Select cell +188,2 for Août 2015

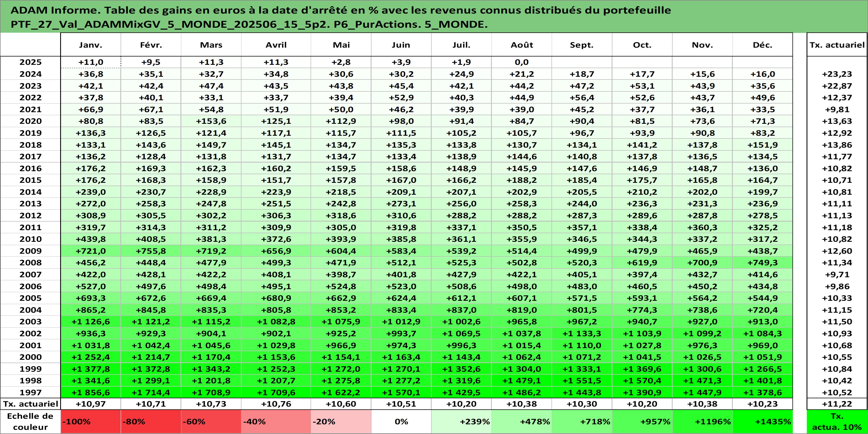522,180
